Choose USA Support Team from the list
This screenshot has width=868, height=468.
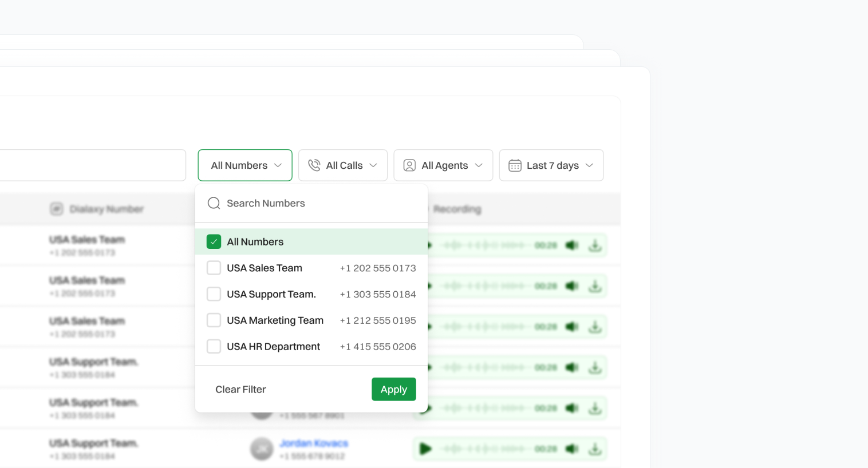coord(271,294)
